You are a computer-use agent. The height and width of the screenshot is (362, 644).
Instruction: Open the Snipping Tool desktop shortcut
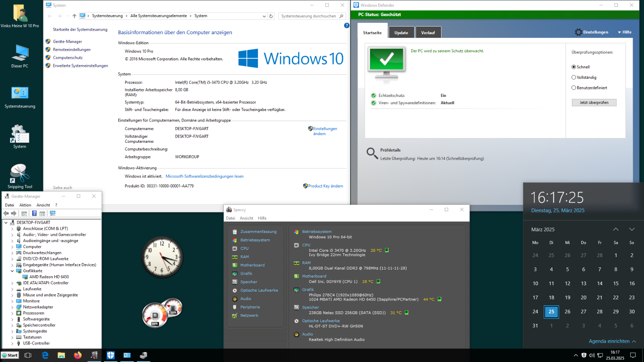coord(20,176)
